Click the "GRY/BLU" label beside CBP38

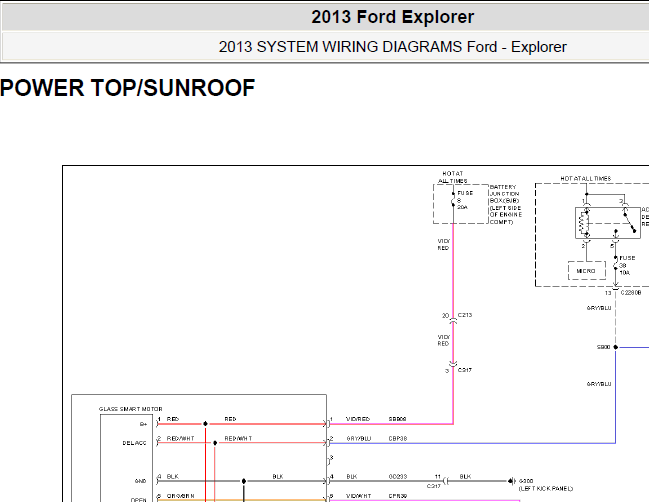(359, 438)
